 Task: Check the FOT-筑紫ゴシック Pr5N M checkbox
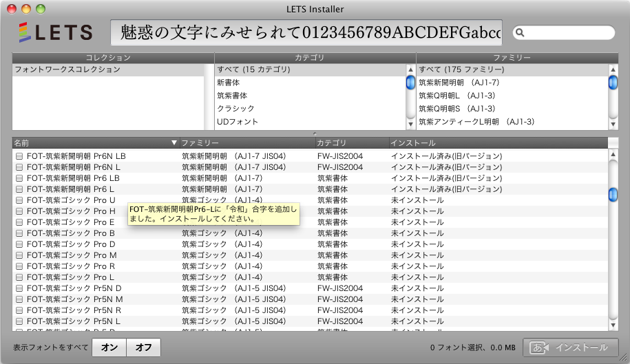pyautogui.click(x=19, y=299)
